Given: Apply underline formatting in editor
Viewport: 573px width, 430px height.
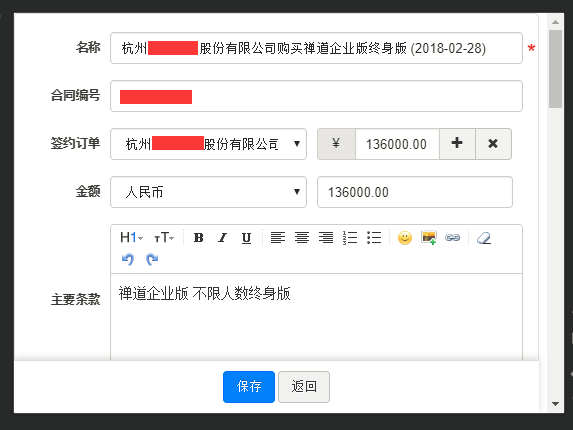Looking at the screenshot, I should pyautogui.click(x=246, y=238).
